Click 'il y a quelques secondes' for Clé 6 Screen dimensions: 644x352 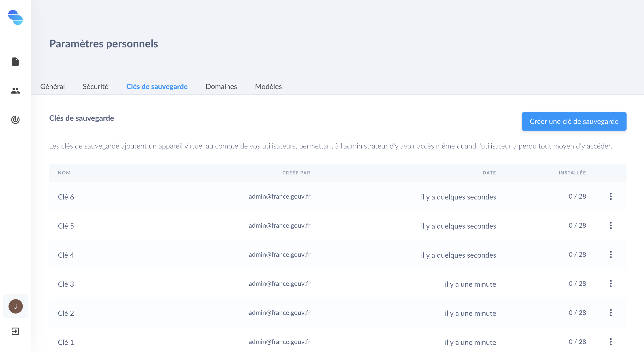pyautogui.click(x=458, y=197)
